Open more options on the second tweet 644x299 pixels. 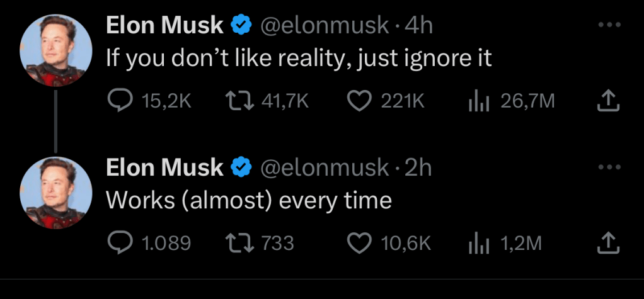pyautogui.click(x=609, y=167)
